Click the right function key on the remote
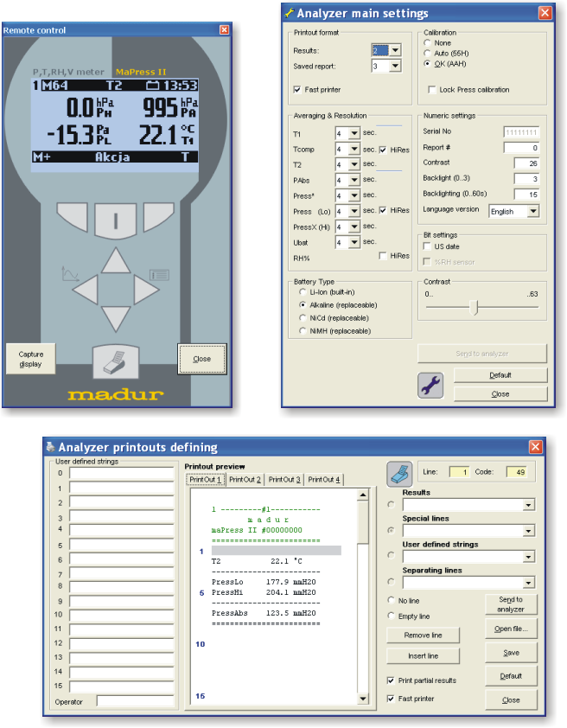 159,216
